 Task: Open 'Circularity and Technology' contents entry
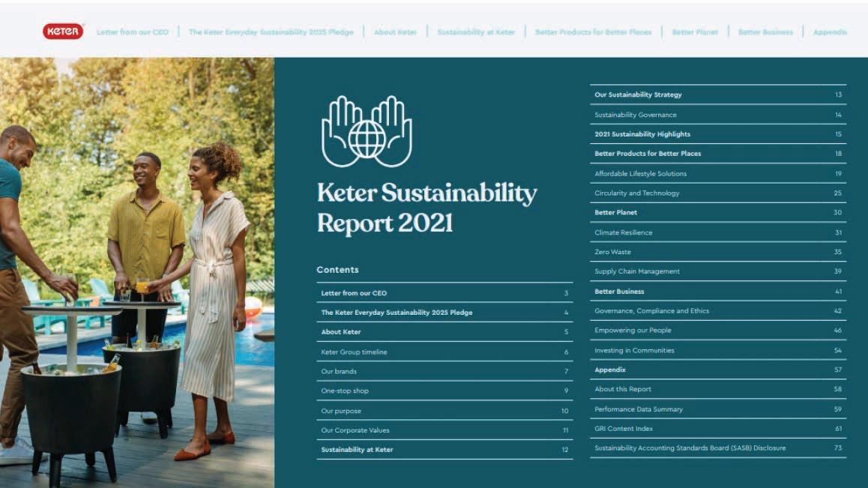point(718,193)
